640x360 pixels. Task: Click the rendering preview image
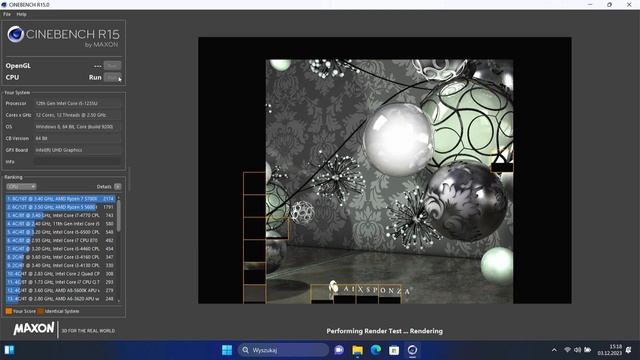[x=385, y=171]
